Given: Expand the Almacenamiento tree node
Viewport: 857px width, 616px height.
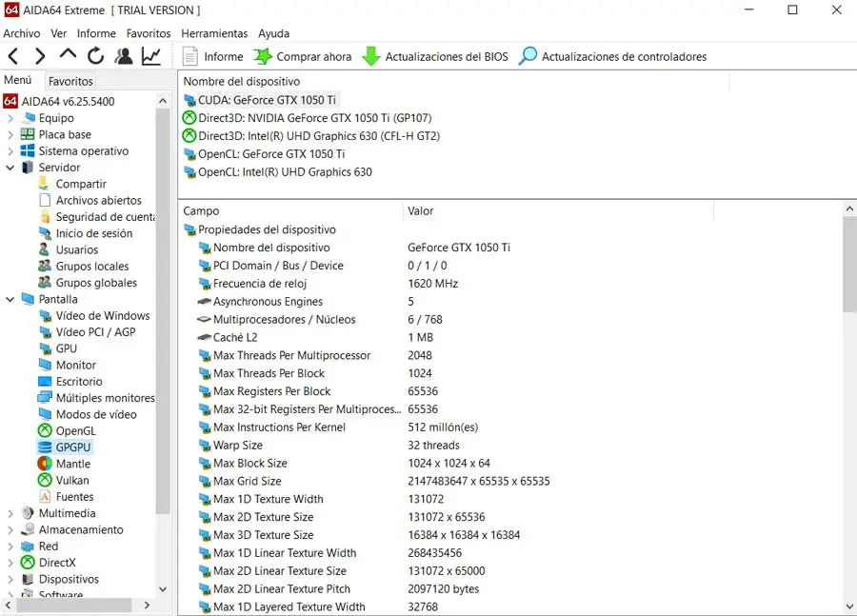Looking at the screenshot, I should pos(10,529).
